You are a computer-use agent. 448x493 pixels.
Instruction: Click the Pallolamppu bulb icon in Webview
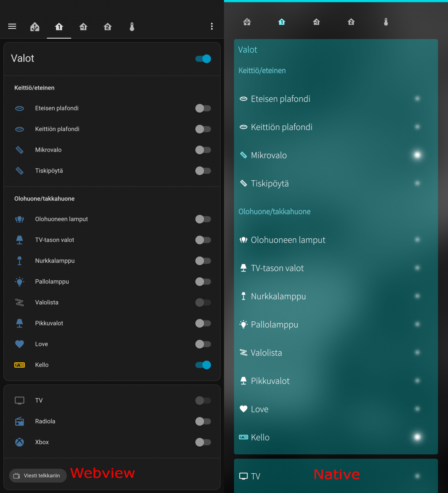coord(19,281)
